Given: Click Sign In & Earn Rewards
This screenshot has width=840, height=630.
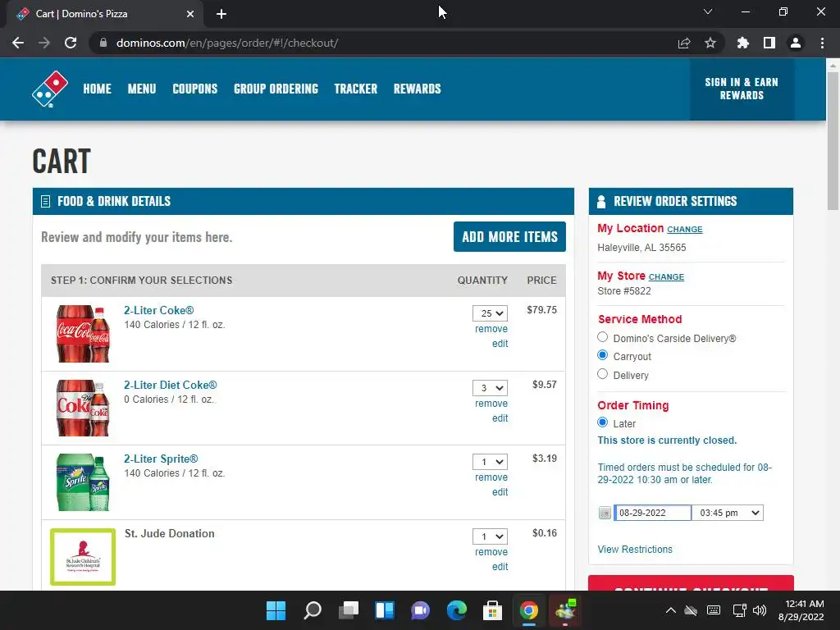Looking at the screenshot, I should pos(742,89).
